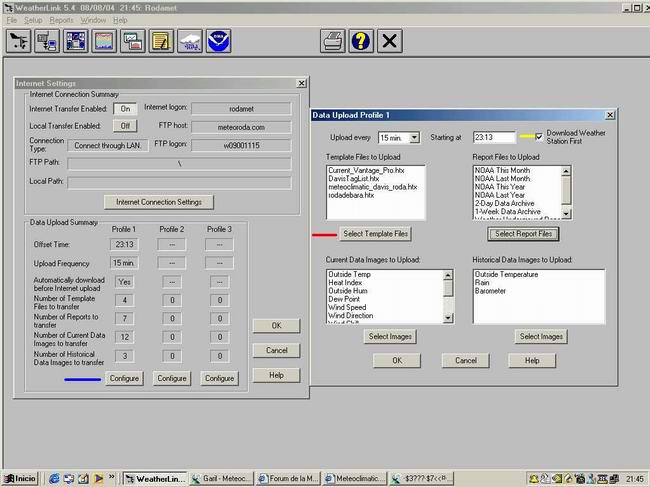
Task: Expand the Upload every 15 min dropdown
Action: tap(414, 138)
